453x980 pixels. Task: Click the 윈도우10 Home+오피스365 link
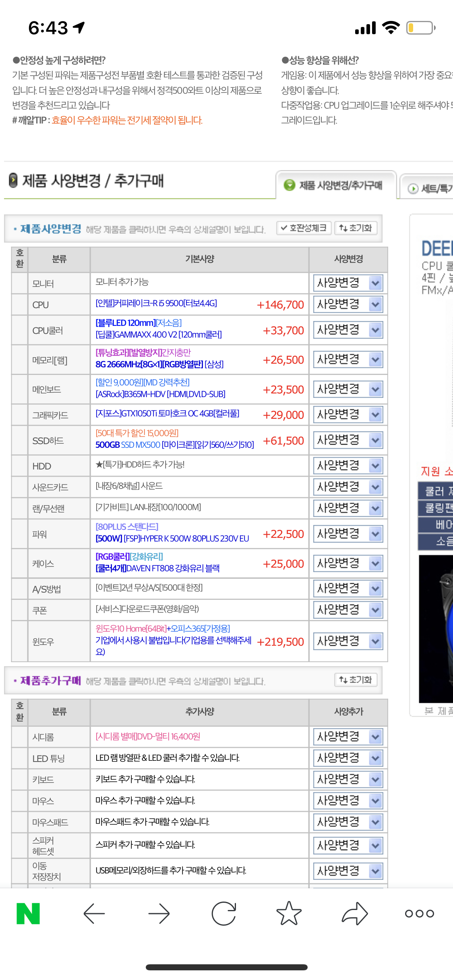[163, 629]
